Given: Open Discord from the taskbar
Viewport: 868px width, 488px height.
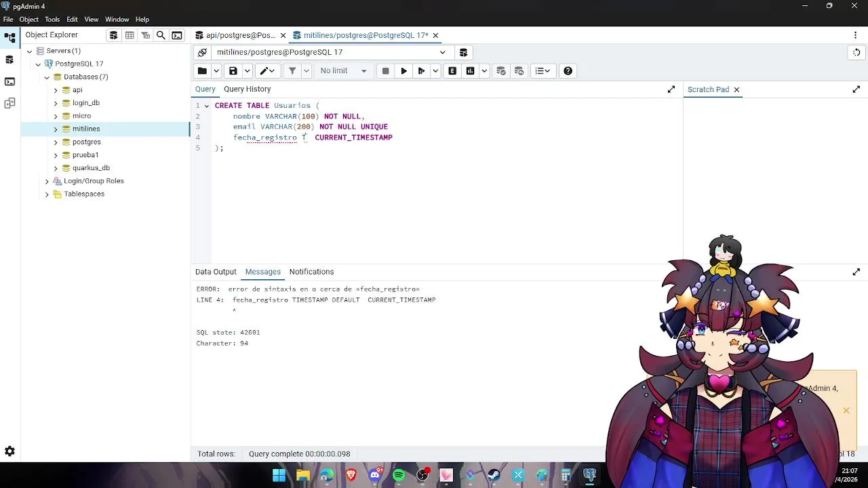Looking at the screenshot, I should (x=375, y=475).
